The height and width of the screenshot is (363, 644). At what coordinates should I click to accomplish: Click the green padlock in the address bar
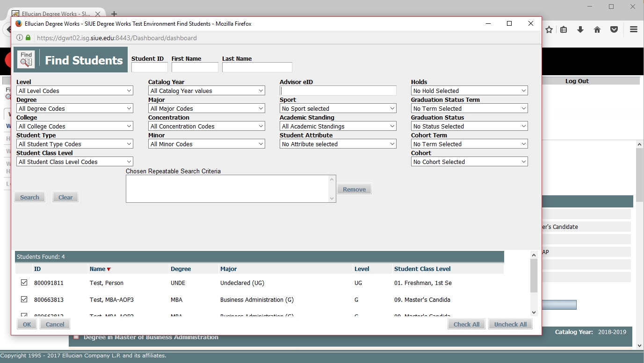point(28,38)
